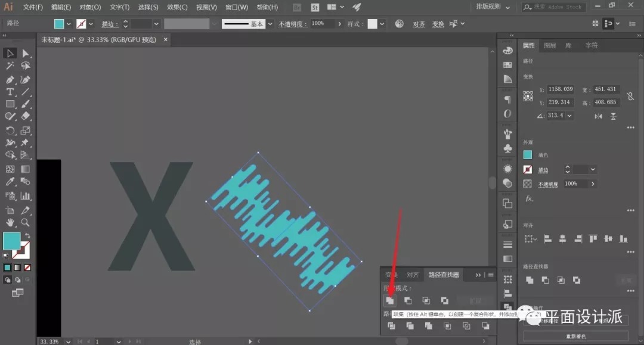
Task: Click 对齐 in the control bar
Action: [419, 24]
